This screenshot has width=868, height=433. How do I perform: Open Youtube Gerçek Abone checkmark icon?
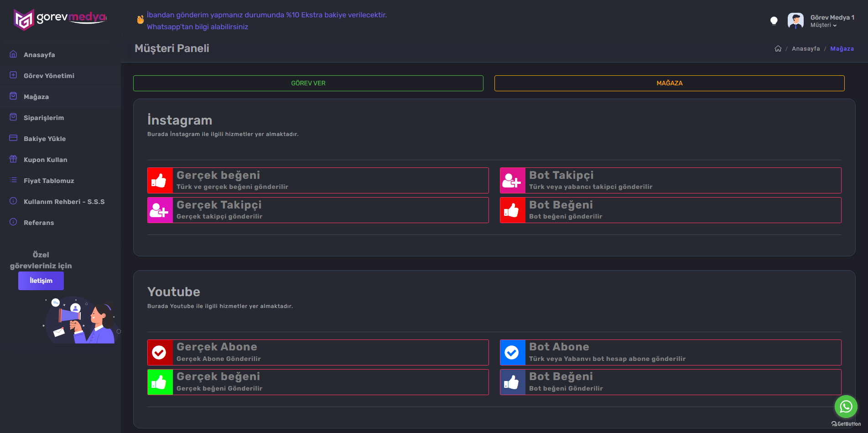(x=160, y=353)
